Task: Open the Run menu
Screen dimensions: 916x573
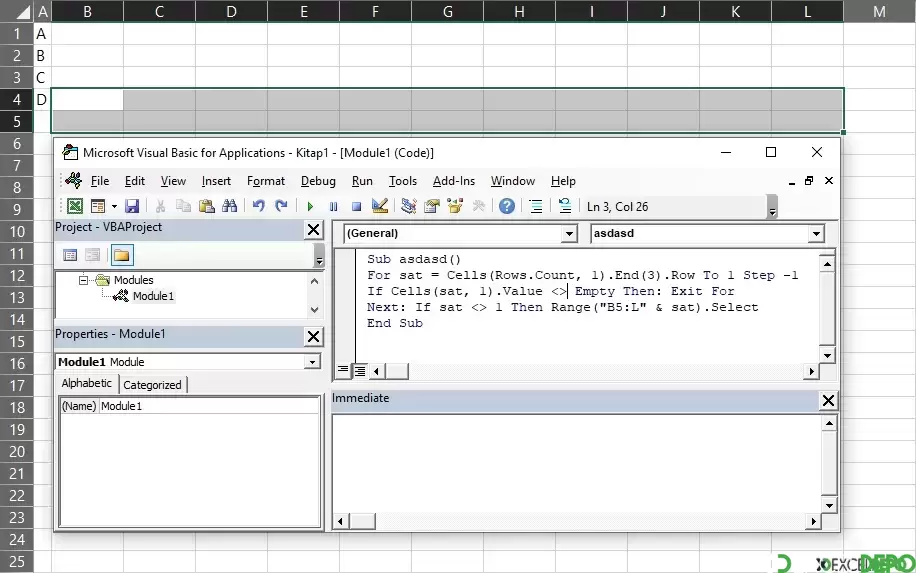Action: tap(362, 181)
